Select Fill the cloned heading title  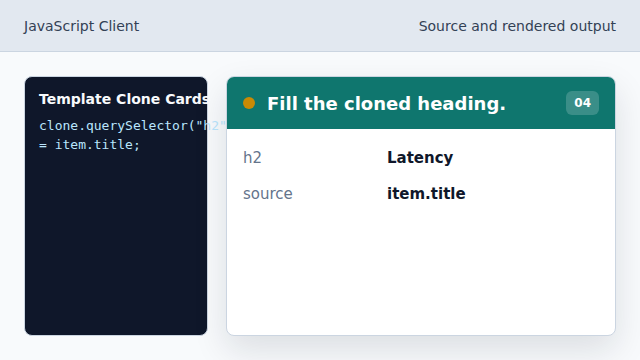(x=386, y=104)
